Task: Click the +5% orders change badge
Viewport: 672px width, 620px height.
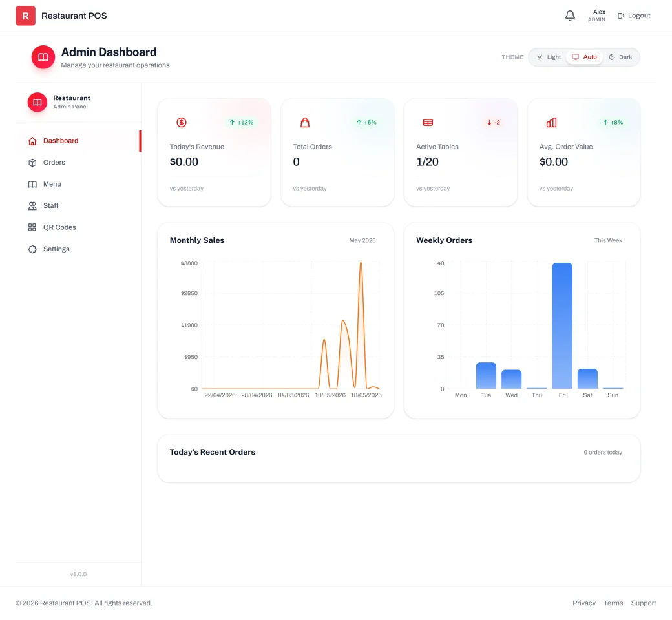Action: click(x=366, y=123)
